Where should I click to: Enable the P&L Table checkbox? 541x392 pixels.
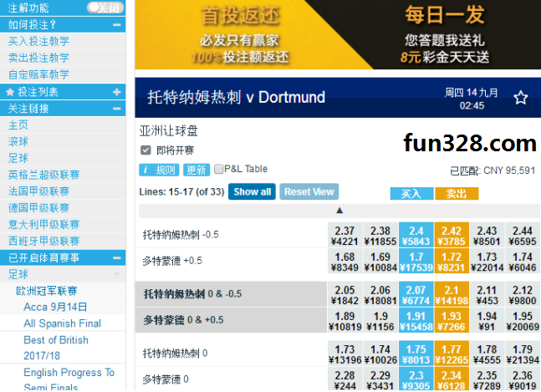[x=218, y=169]
